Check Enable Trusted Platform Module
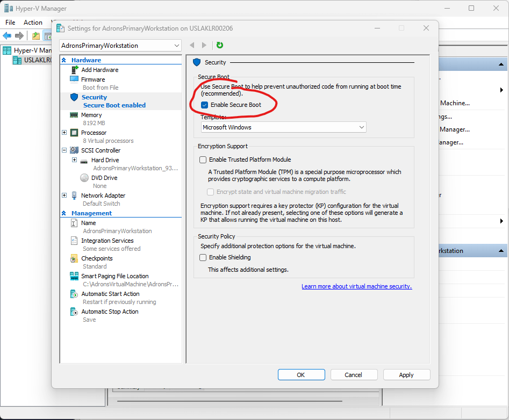 click(203, 160)
